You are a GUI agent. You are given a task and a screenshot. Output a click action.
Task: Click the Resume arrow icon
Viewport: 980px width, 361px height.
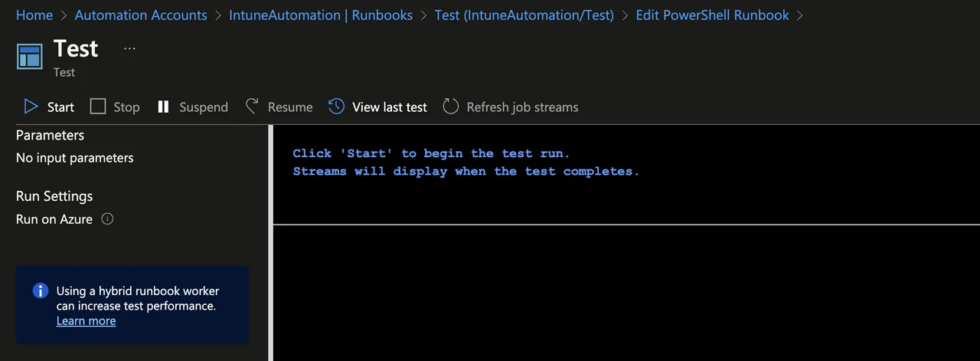(252, 107)
